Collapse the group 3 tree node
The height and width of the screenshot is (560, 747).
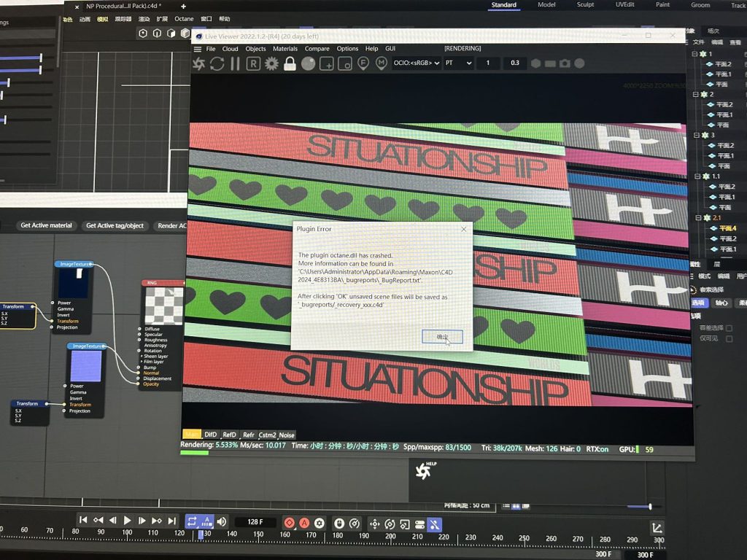(x=697, y=135)
